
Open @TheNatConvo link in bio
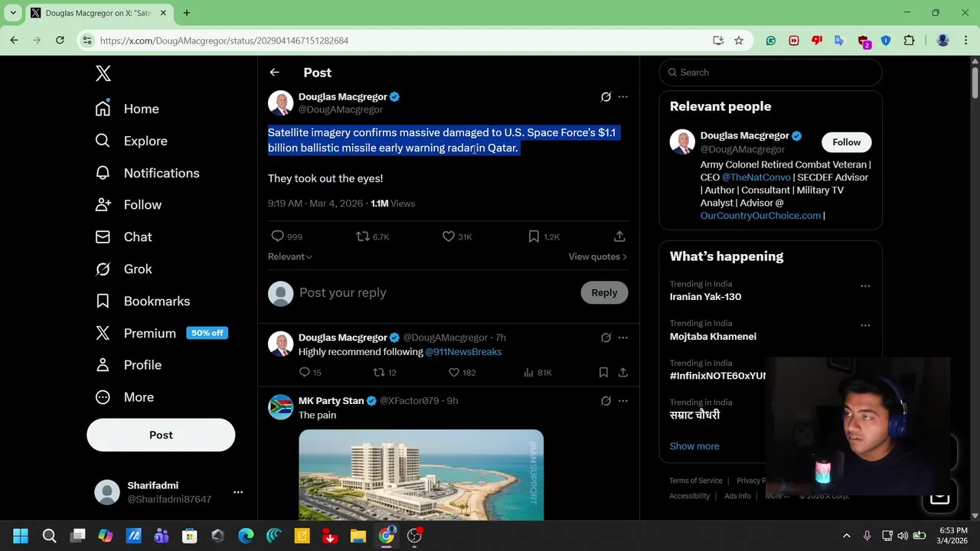coord(756,178)
